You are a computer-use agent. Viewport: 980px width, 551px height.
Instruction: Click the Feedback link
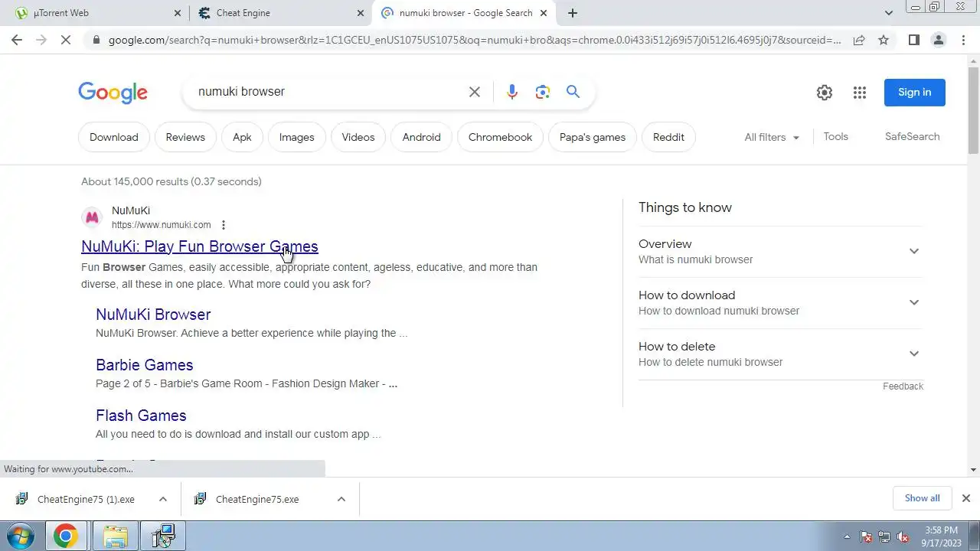(x=903, y=386)
